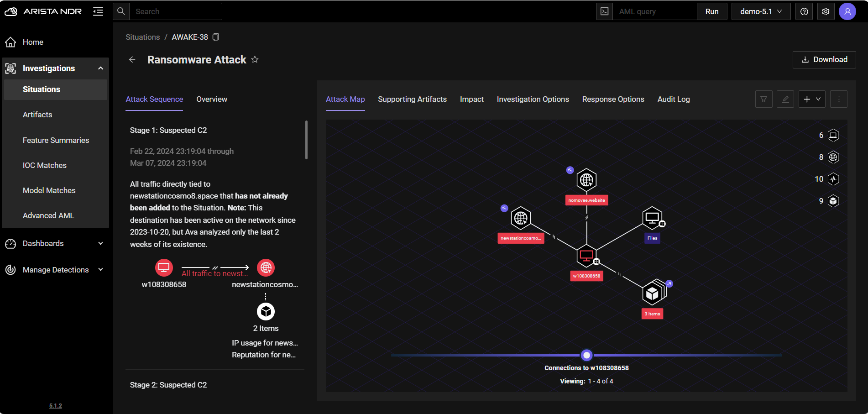Screen dimensions: 868x414
Task: Switch to the Supporting Artifacts tab
Action: point(412,99)
